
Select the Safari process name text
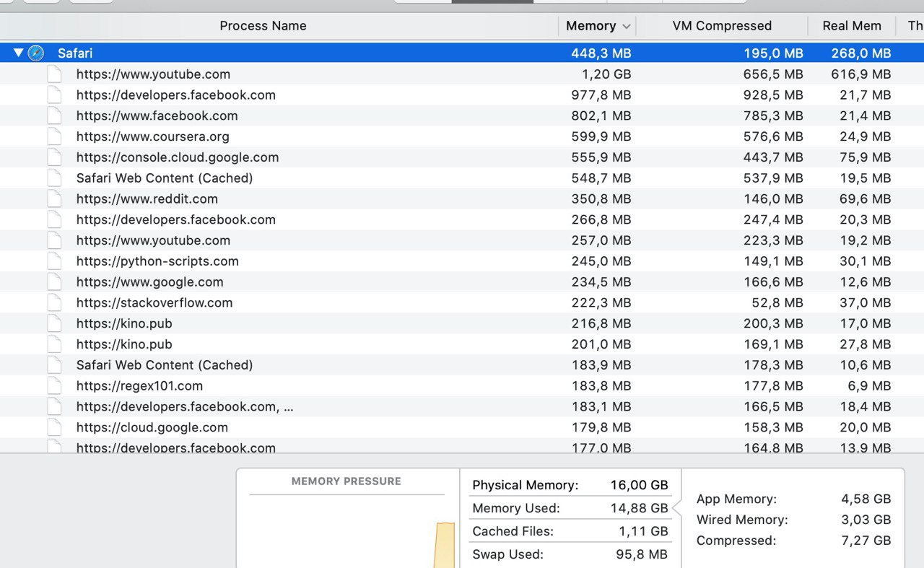[x=75, y=53]
